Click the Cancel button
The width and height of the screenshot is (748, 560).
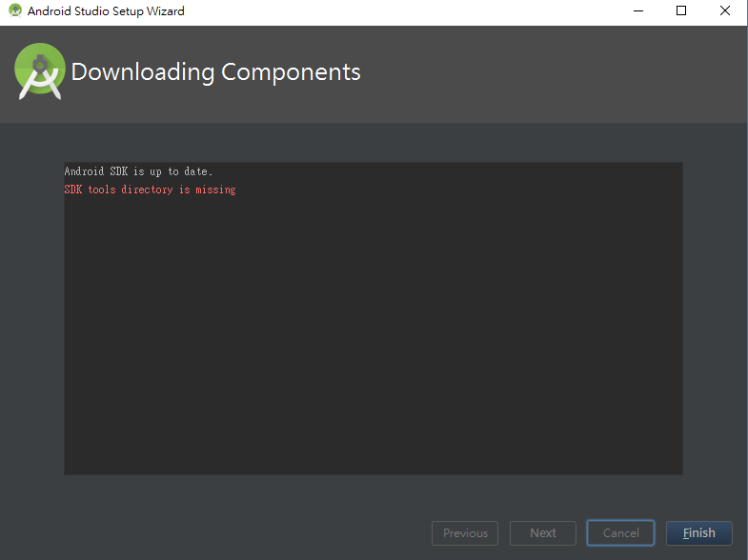(x=620, y=532)
